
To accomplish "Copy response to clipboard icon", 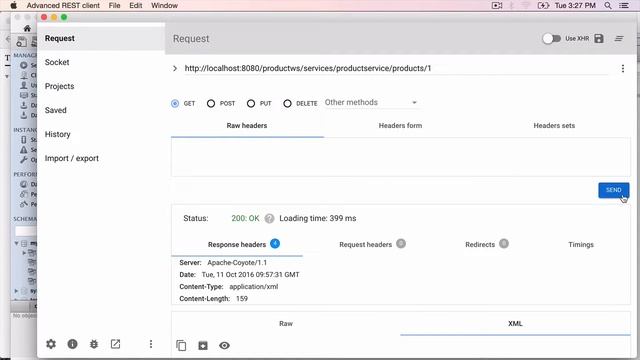I will point(181,345).
